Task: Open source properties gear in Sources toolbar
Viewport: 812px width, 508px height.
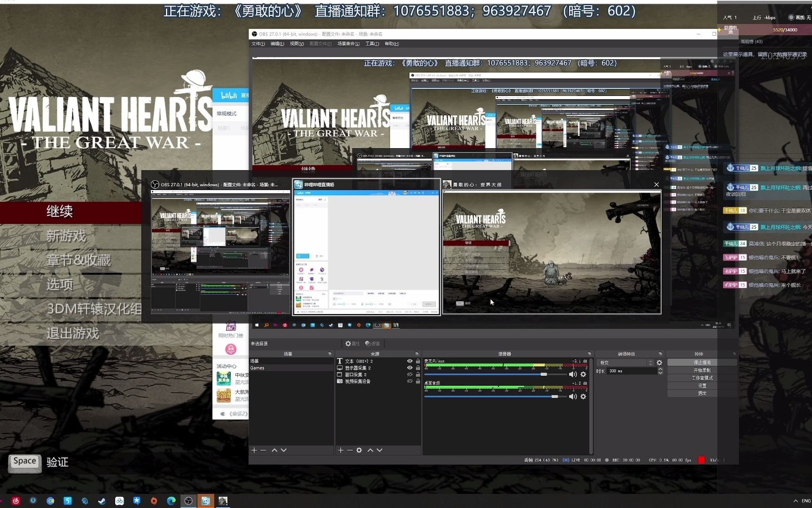Action: (359, 450)
